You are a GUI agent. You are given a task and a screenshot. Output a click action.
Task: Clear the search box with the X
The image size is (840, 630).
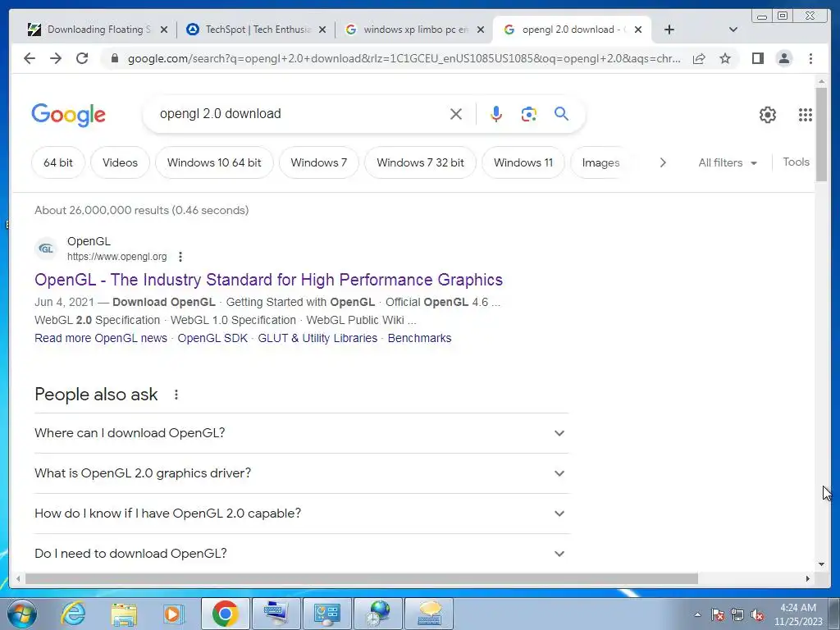456,114
